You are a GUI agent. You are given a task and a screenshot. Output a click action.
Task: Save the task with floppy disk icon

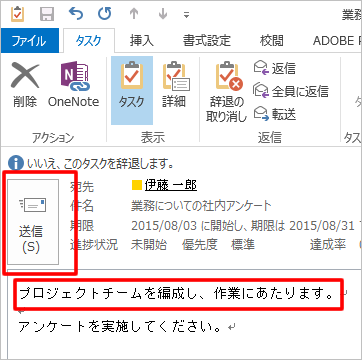47,14
